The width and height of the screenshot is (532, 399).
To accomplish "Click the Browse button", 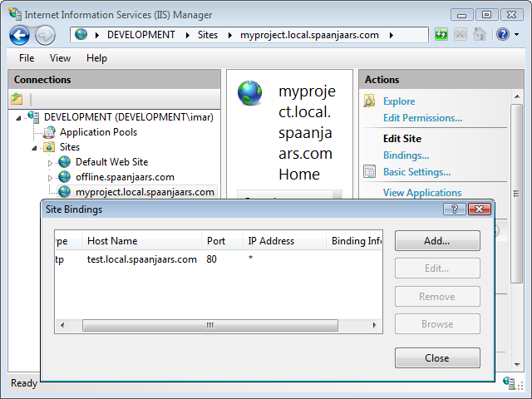I will 437,324.
